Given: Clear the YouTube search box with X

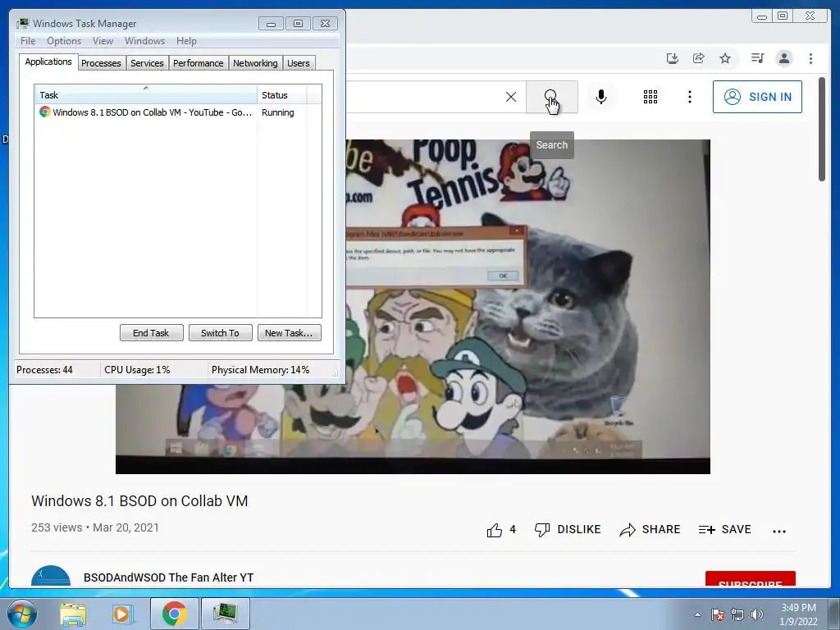Looking at the screenshot, I should coord(511,97).
